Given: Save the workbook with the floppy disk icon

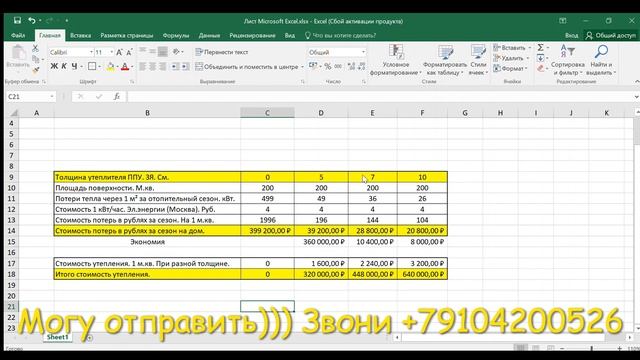Looking at the screenshot, I should coord(17,20).
